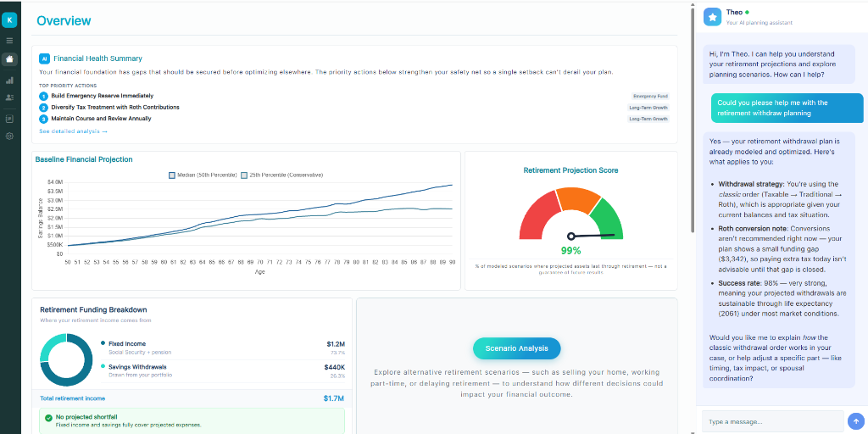868x434 pixels.
Task: Click the 26.3% Savings Withdrawals share
Action: tap(338, 376)
